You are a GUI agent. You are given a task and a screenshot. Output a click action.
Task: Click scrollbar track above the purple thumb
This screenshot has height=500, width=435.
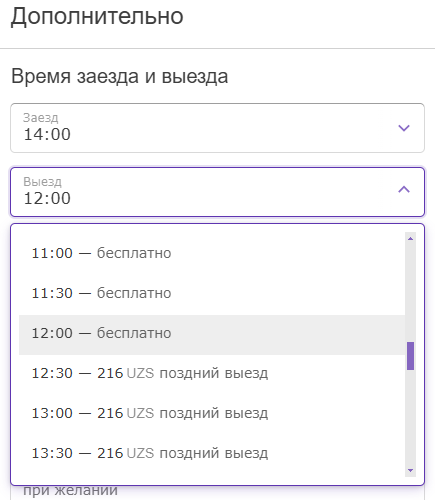(x=410, y=293)
